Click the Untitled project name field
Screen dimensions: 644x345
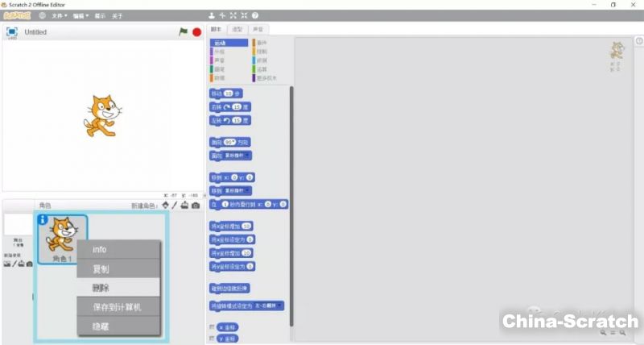[36, 32]
